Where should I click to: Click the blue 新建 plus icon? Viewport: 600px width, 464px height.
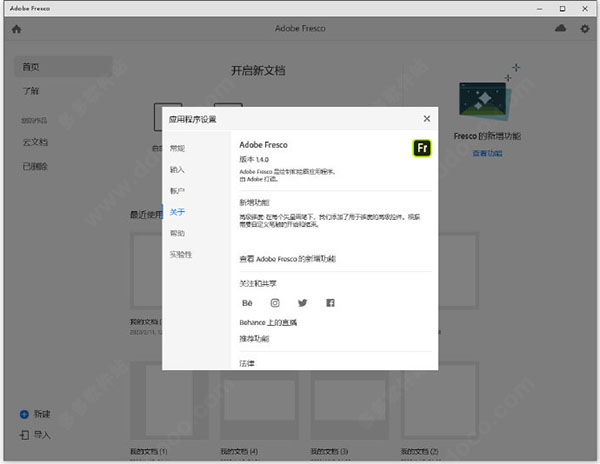click(24, 414)
